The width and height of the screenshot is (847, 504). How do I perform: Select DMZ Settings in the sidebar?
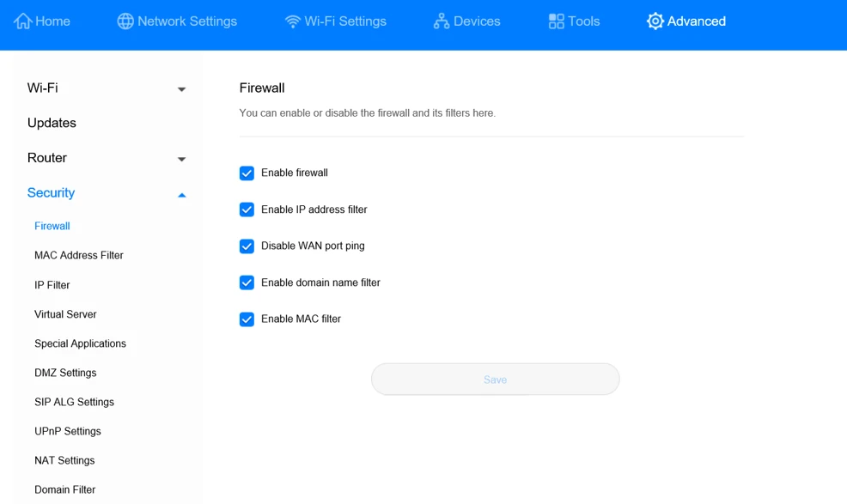[x=65, y=373]
